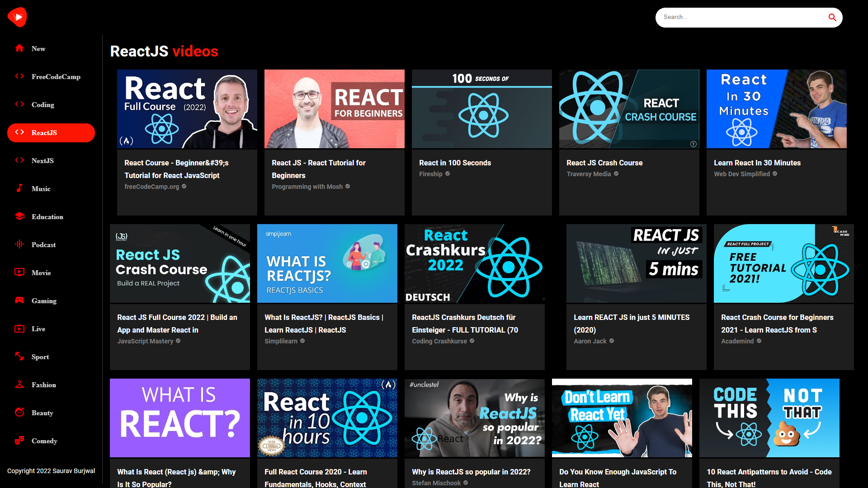Click the code icon beside Coding
The width and height of the screenshot is (868, 488).
(19, 104)
